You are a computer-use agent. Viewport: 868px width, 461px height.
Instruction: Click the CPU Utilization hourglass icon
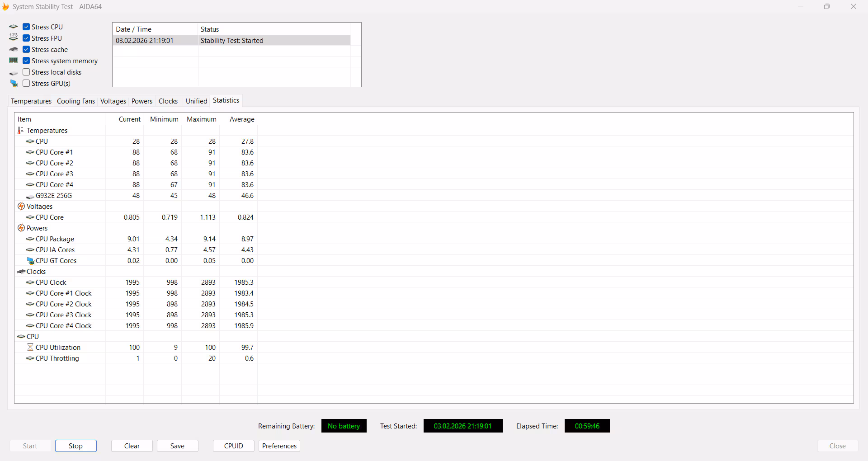click(x=30, y=348)
